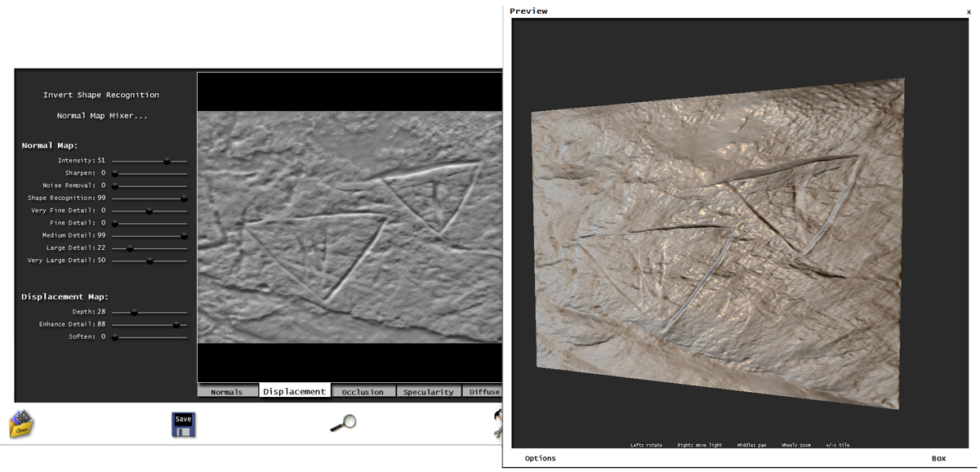The image size is (980, 472).
Task: Open the Box shape selector in Preview
Action: (938, 458)
